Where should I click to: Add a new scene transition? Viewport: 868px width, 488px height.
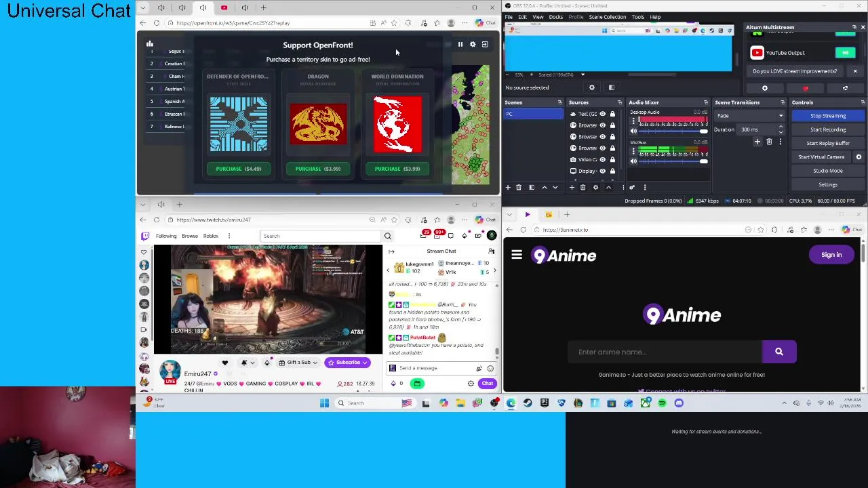(x=757, y=142)
